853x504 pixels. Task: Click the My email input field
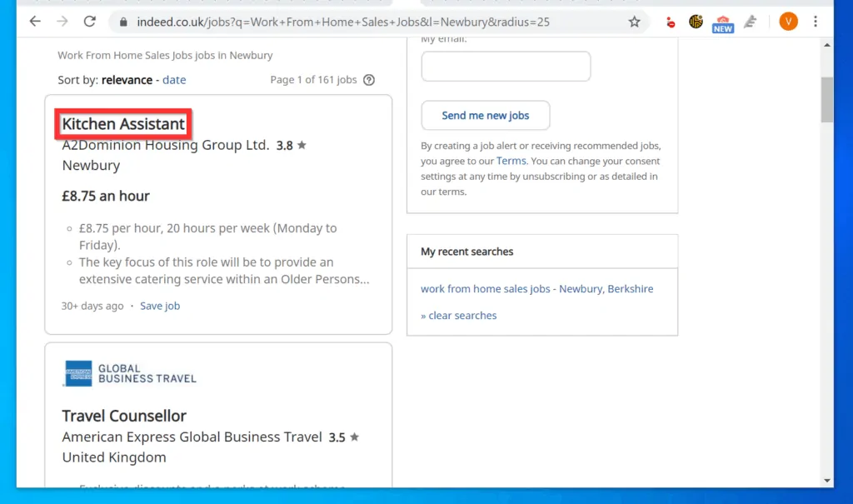(x=506, y=67)
